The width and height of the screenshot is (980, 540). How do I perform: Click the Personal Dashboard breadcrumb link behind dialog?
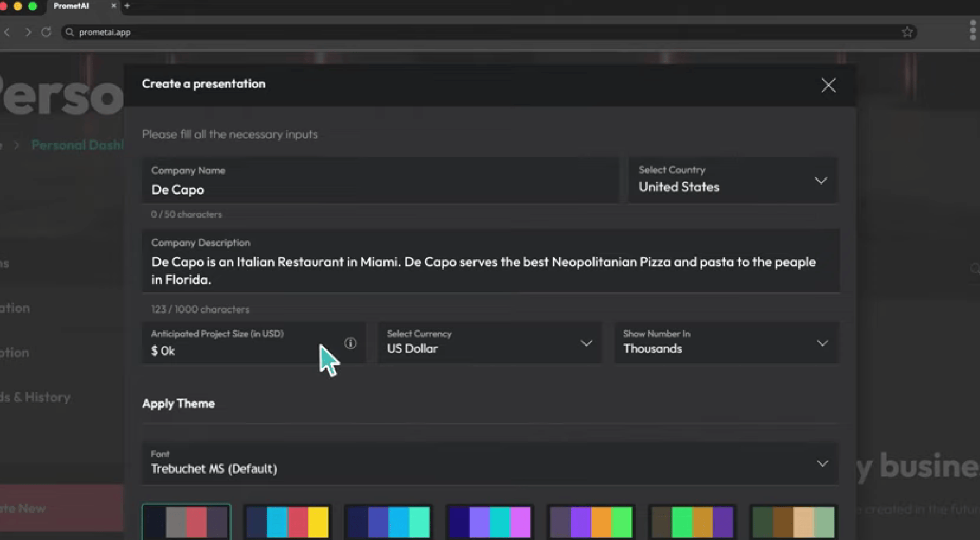click(x=77, y=145)
